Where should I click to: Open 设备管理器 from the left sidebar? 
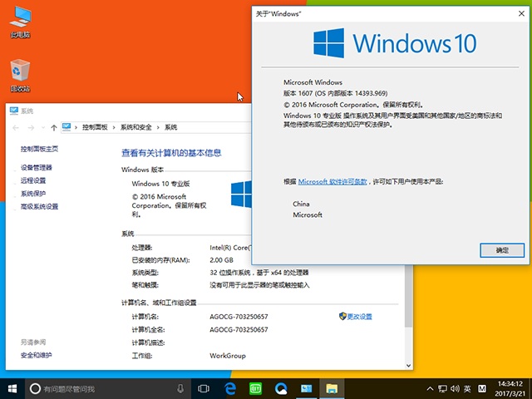[x=37, y=167]
